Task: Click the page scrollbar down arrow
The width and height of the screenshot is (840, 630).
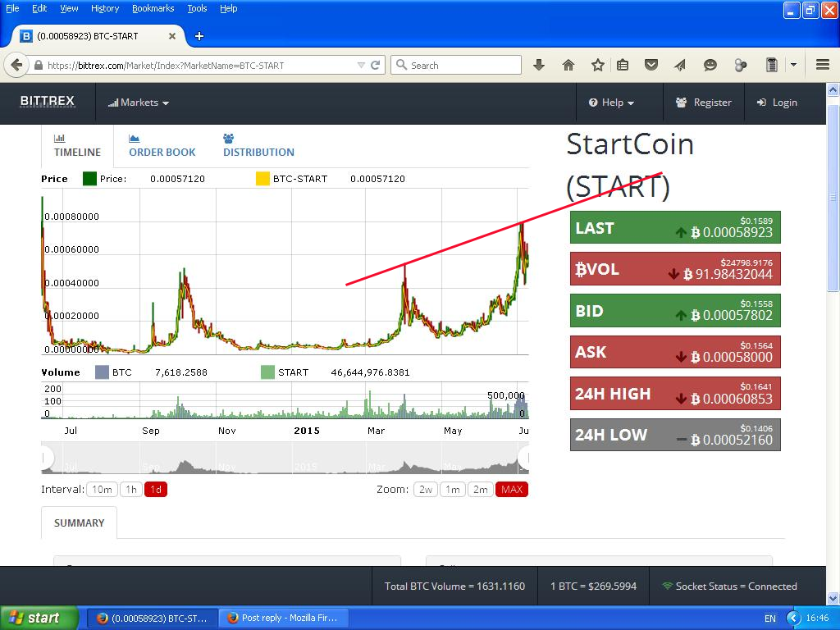Action: point(833,598)
